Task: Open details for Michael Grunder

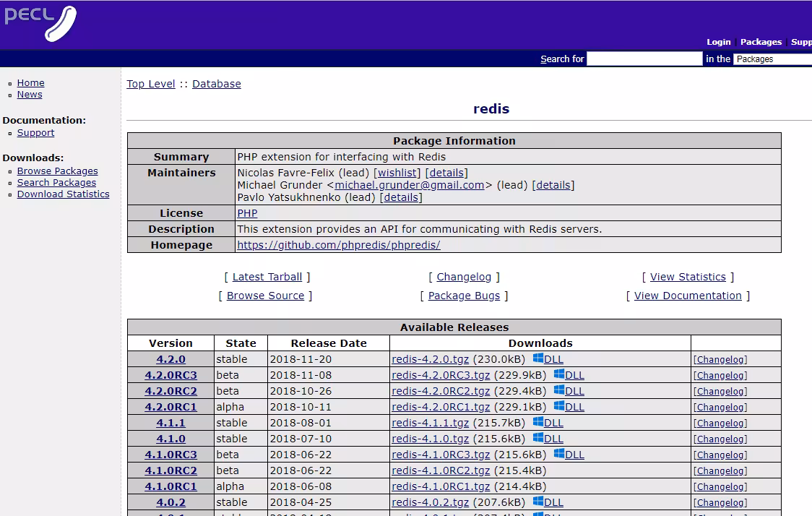Action: coord(553,185)
